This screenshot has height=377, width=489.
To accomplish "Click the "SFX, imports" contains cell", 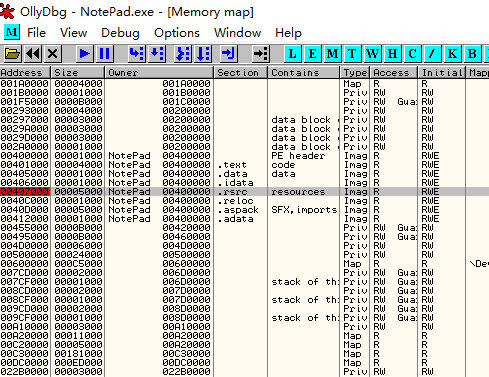I will 304,210.
